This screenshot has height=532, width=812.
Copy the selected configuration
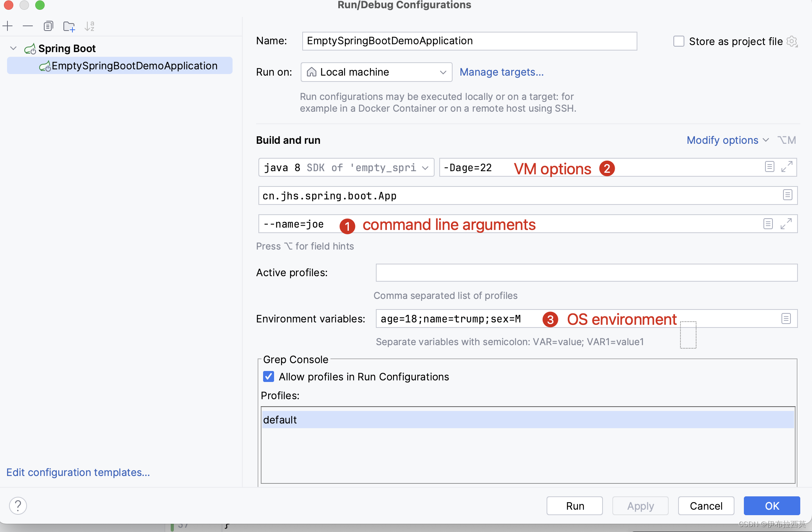click(x=49, y=26)
